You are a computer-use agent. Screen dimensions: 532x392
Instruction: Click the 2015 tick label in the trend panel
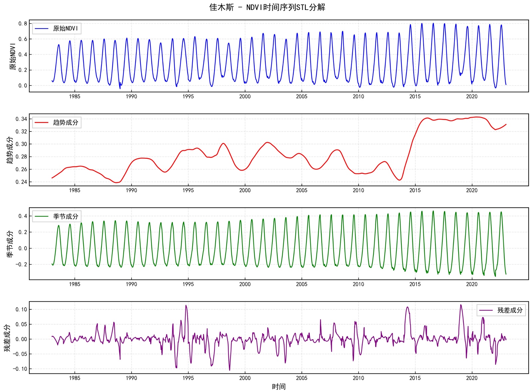coord(415,190)
